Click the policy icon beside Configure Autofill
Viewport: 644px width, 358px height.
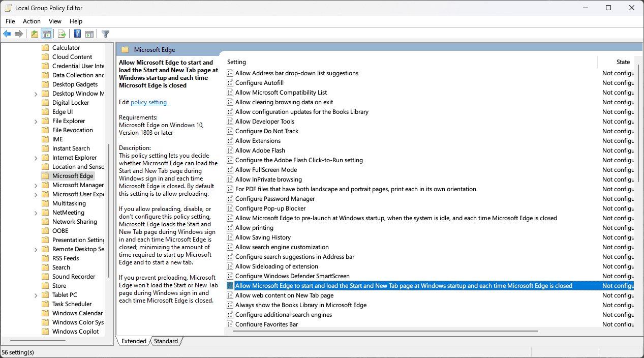click(x=230, y=83)
